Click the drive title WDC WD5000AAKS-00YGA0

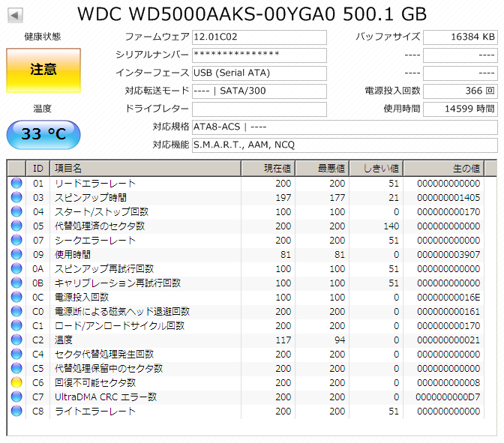pyautogui.click(x=206, y=14)
